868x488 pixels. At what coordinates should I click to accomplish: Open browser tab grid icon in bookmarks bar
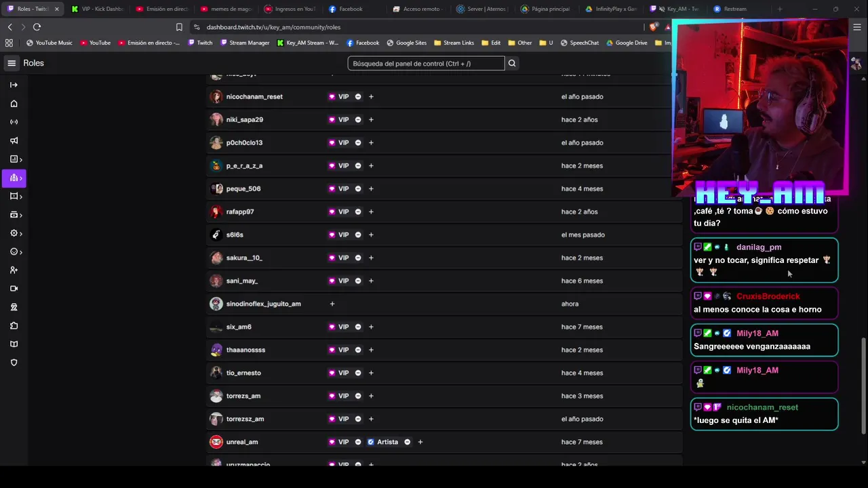pos(9,43)
